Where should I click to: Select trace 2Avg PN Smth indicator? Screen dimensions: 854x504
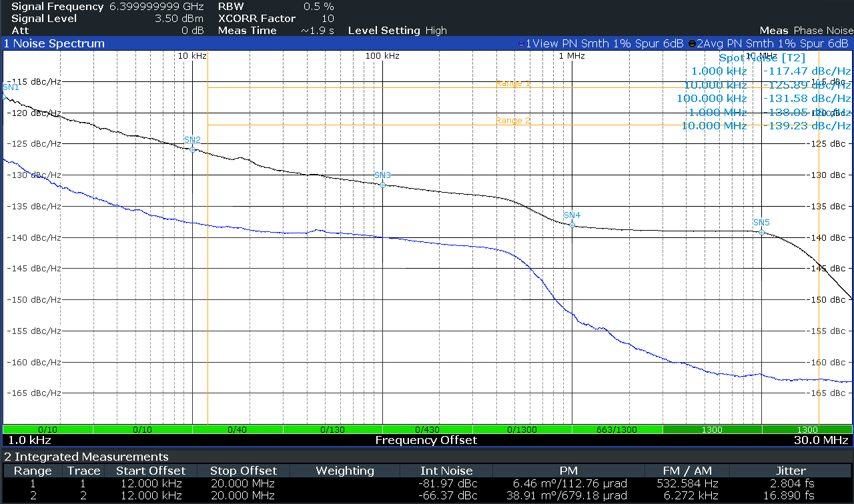pyautogui.click(x=768, y=43)
